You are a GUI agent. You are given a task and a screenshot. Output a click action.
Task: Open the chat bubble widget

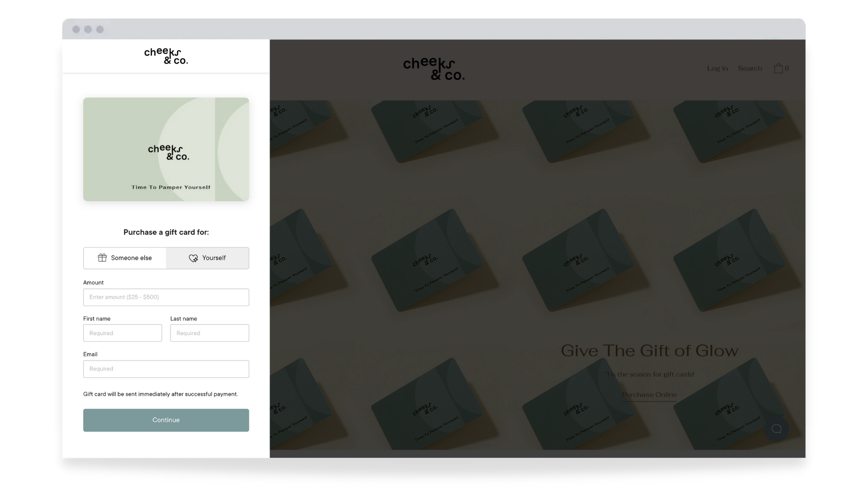776,429
